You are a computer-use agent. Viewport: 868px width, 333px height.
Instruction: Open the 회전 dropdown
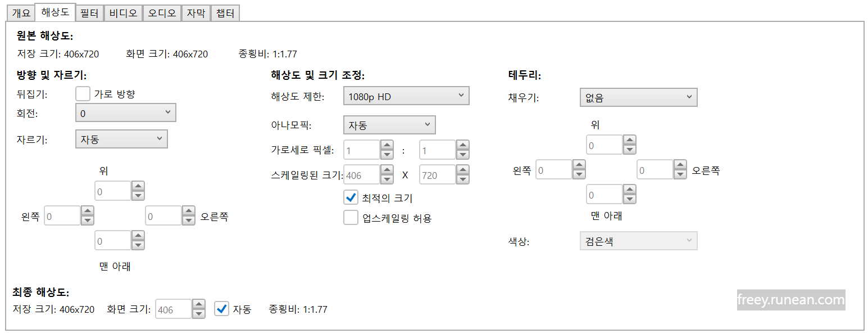[x=125, y=112]
